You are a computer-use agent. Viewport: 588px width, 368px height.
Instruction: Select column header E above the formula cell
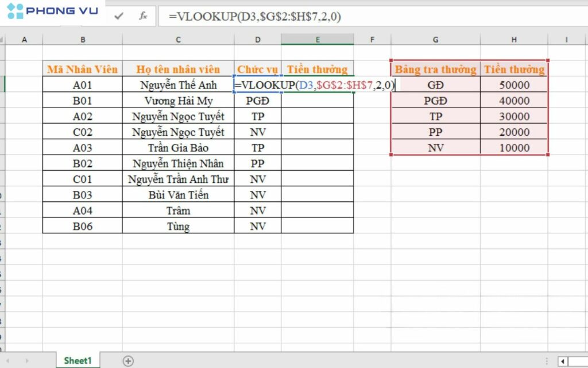[x=318, y=39]
